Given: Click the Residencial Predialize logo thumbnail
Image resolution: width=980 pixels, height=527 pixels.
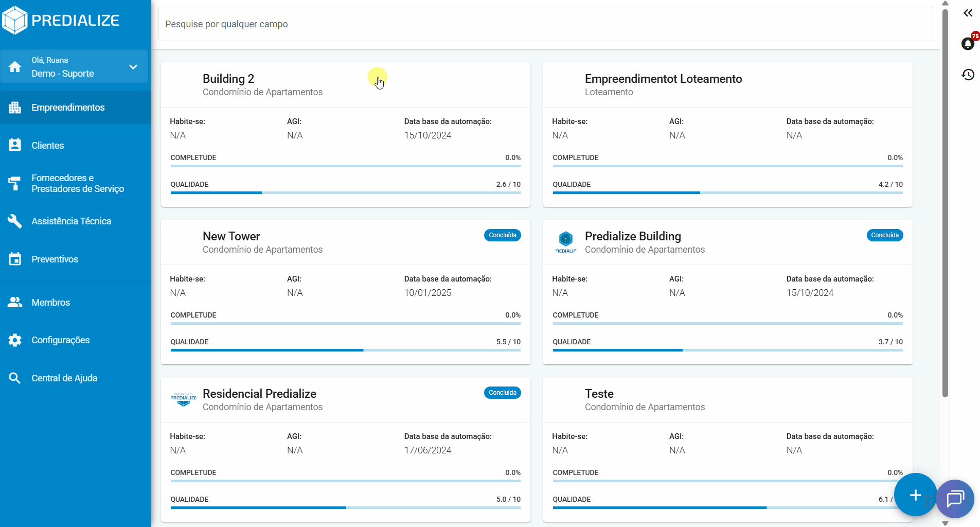Looking at the screenshot, I should [184, 399].
